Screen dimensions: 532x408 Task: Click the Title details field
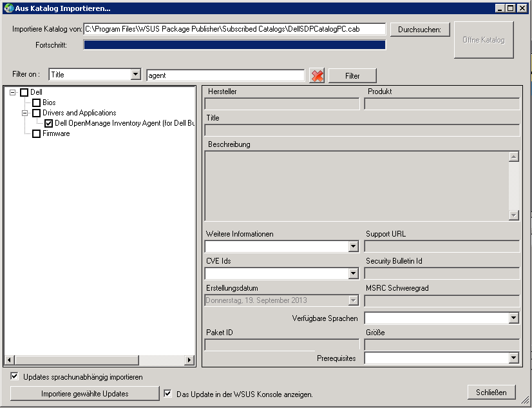pyautogui.click(x=362, y=130)
